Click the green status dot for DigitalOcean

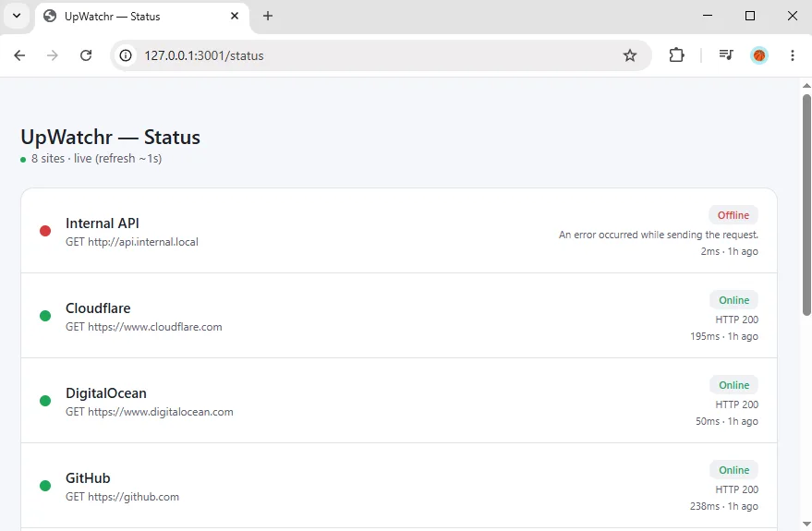[45, 401]
